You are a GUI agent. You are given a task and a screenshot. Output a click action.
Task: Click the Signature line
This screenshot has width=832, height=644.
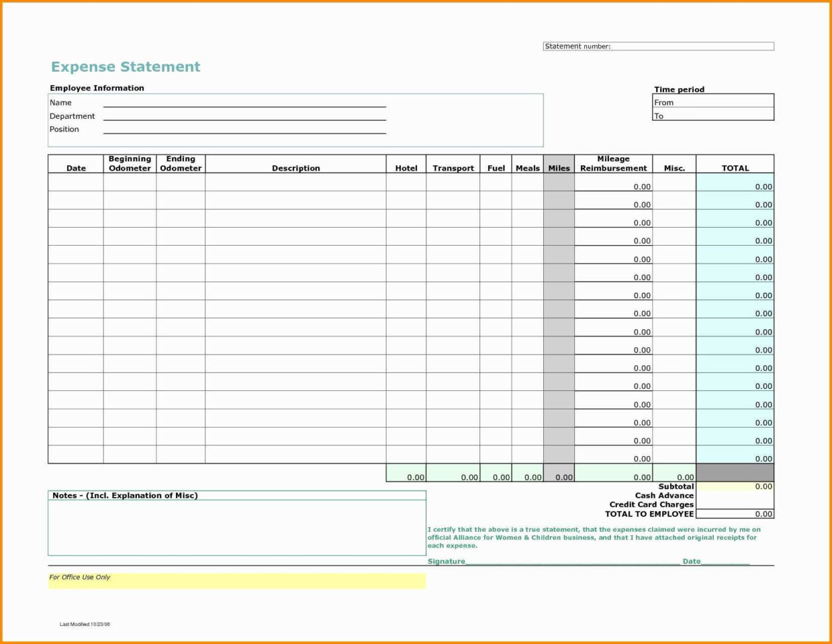531,563
